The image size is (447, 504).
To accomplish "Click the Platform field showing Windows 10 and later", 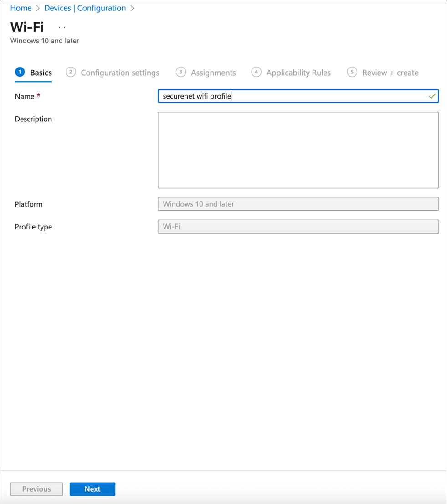I will (298, 204).
